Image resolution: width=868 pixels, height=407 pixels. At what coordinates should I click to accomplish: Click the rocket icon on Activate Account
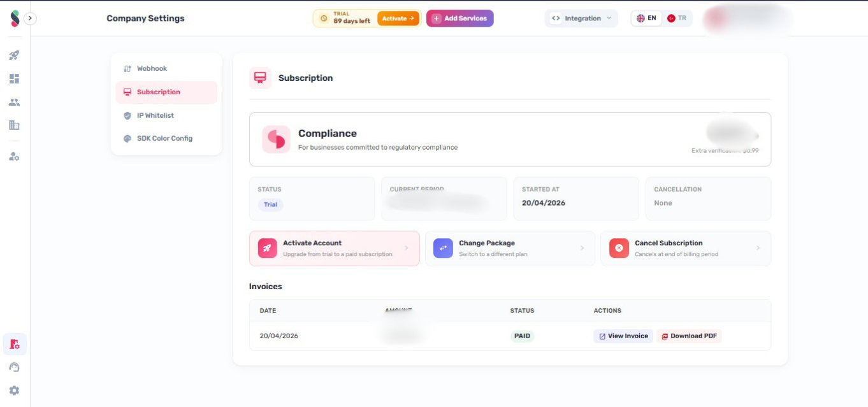[x=268, y=248]
